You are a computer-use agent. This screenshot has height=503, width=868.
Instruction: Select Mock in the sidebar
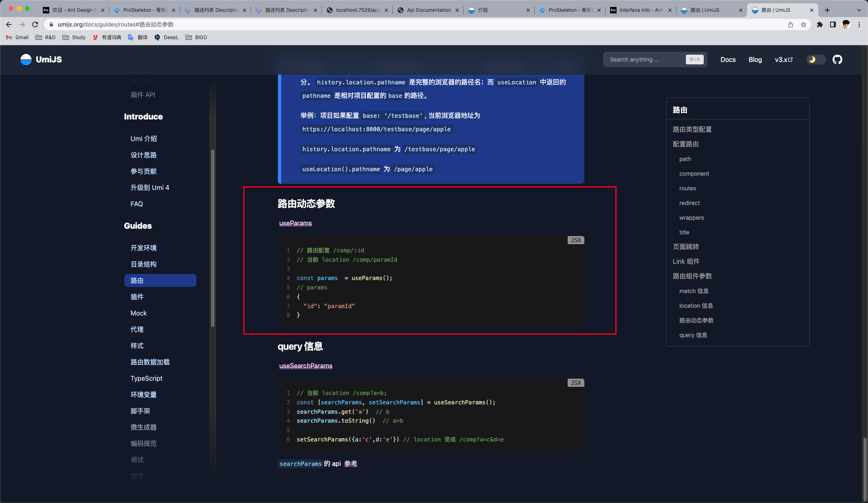[139, 313]
